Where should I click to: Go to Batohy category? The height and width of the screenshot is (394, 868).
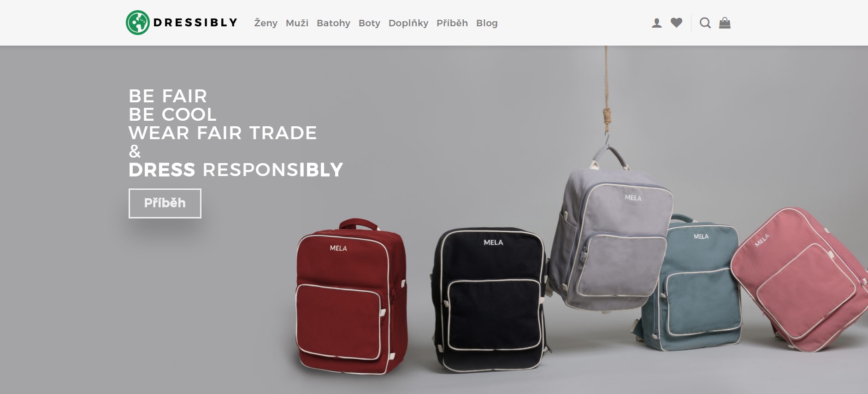pyautogui.click(x=333, y=23)
